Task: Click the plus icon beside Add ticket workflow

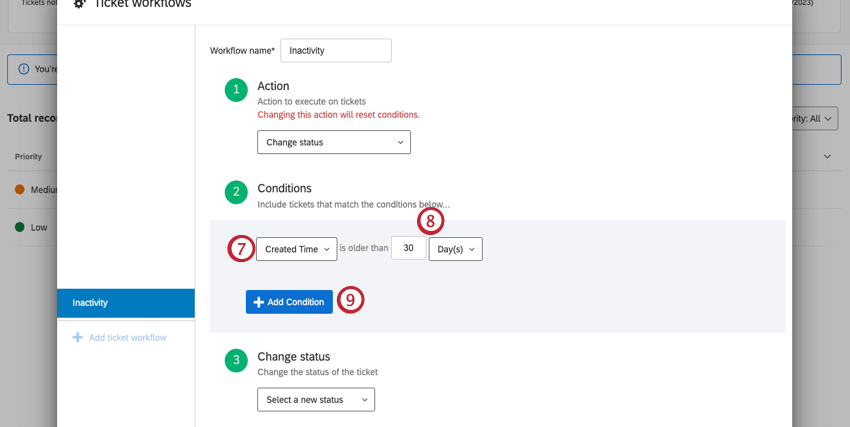Action: pos(78,338)
